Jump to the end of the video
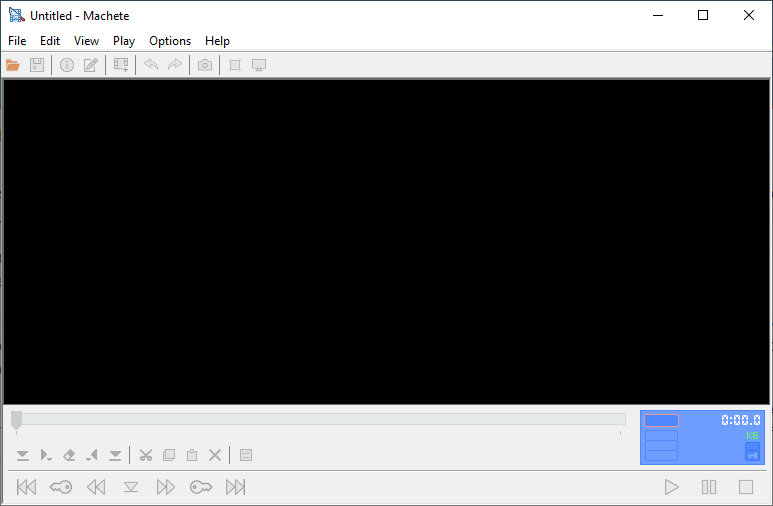 pos(236,487)
